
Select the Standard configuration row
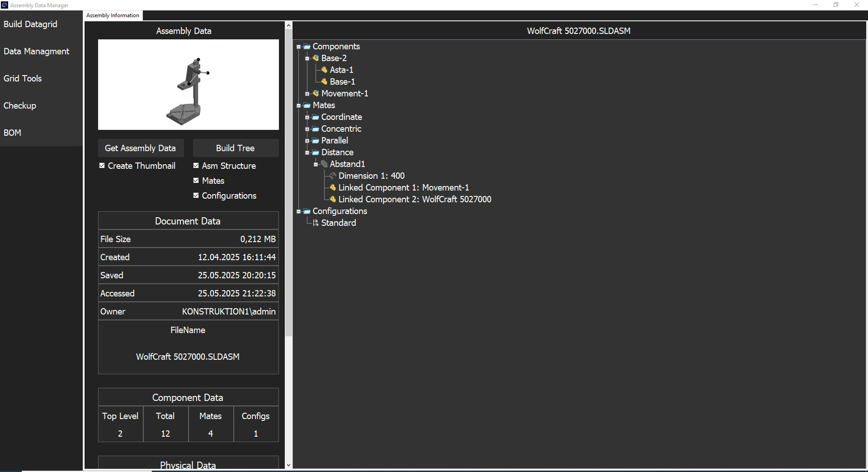point(339,223)
